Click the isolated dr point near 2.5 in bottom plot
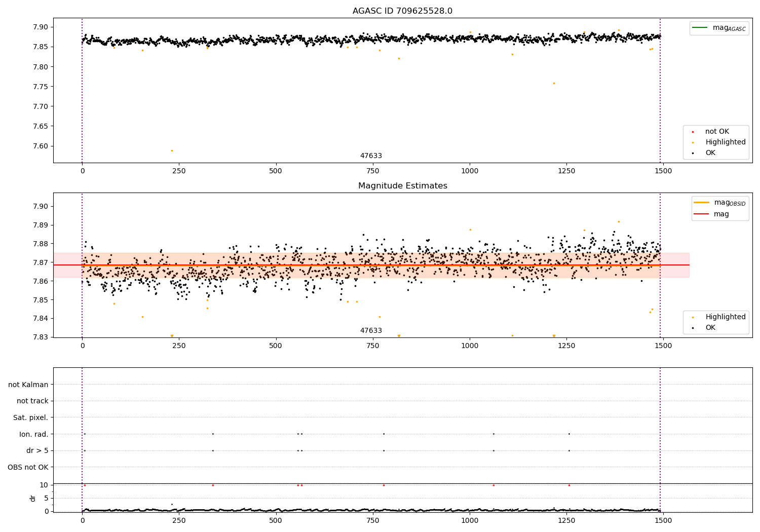The height and width of the screenshot is (532, 760). tap(172, 504)
